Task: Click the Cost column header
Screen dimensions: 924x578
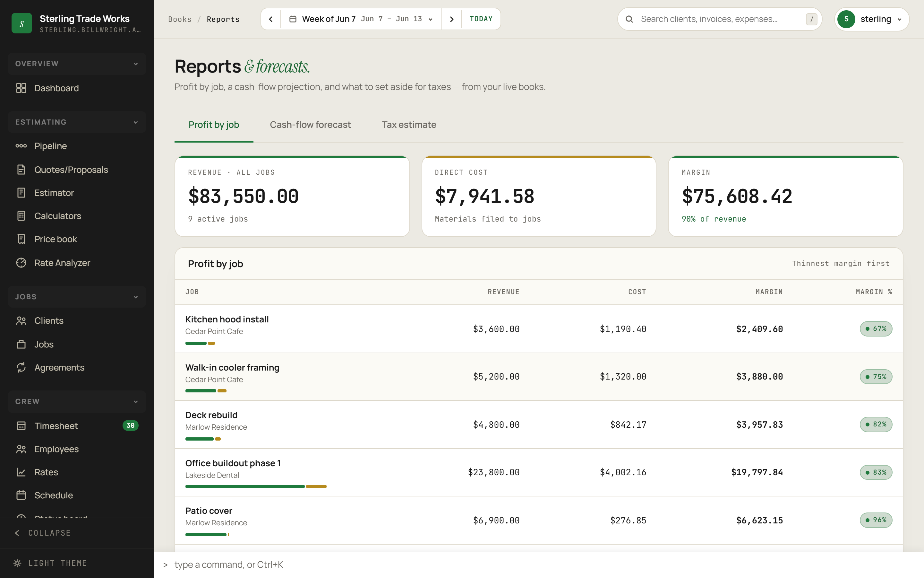Action: pos(637,292)
